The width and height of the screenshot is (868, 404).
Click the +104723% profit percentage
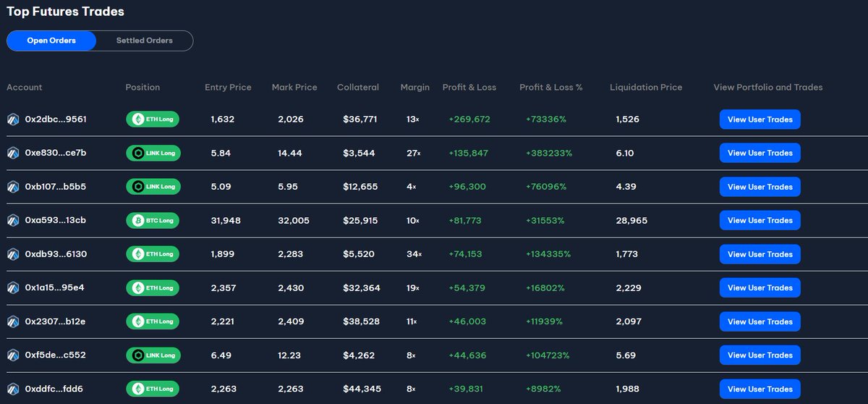548,355
